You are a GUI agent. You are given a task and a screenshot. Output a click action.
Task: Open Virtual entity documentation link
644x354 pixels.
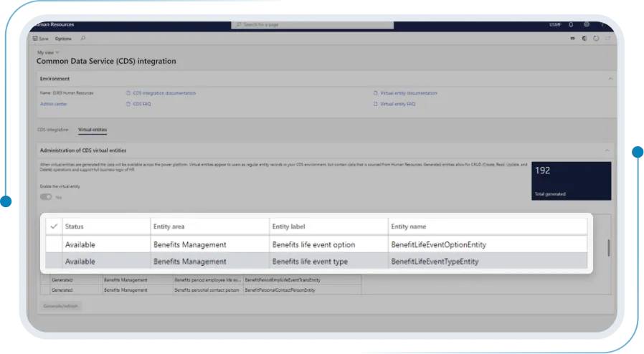pos(409,93)
